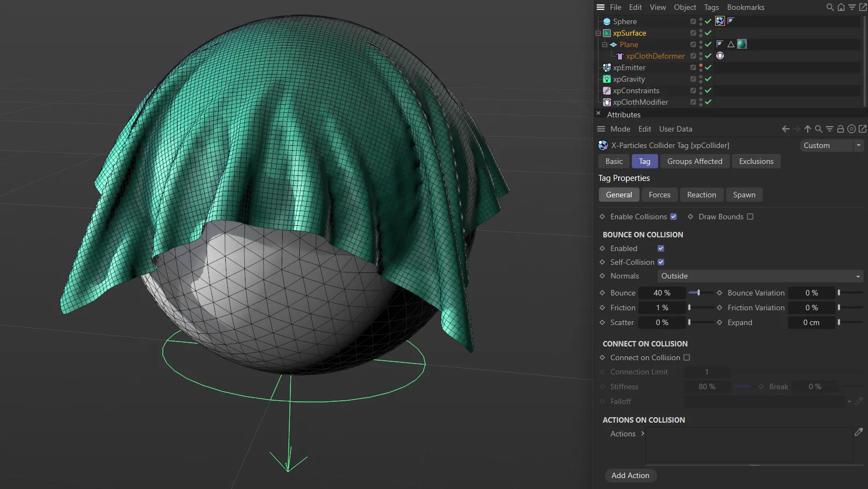Screen dimensions: 868x489
Task: Click the Bounce slider
Action: coord(700,293)
